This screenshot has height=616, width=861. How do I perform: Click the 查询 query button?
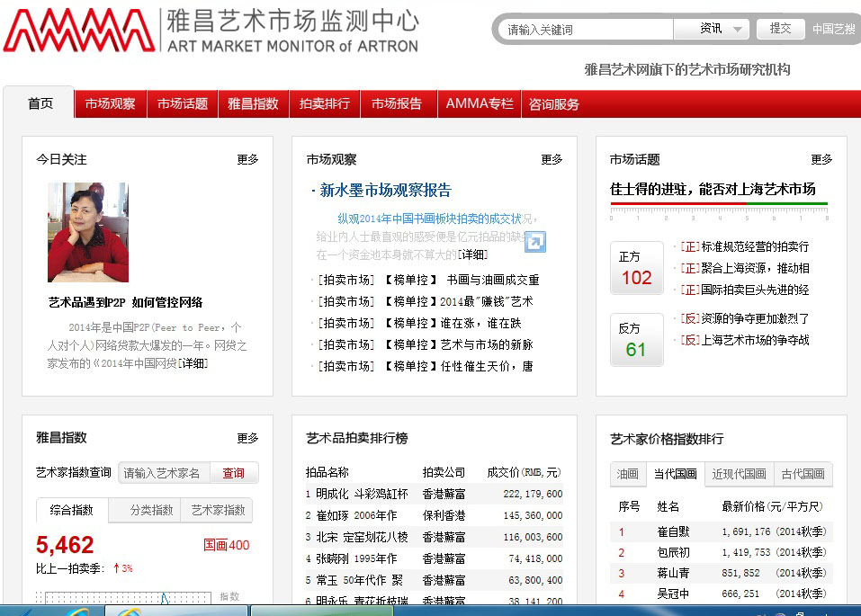[x=233, y=473]
